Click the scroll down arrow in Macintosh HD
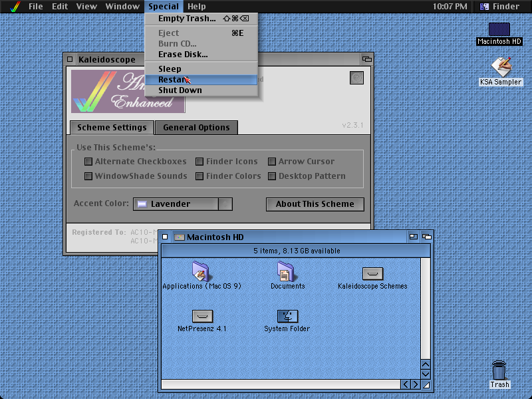 426,374
